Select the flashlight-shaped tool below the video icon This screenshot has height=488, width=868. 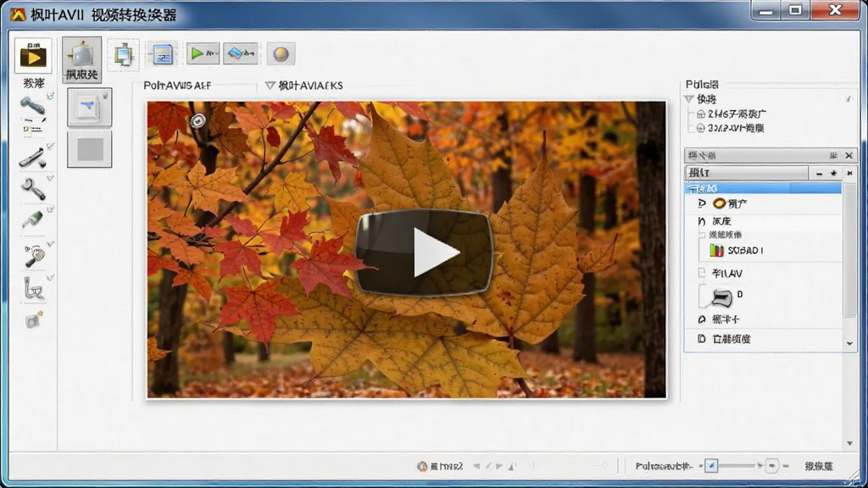(x=33, y=105)
